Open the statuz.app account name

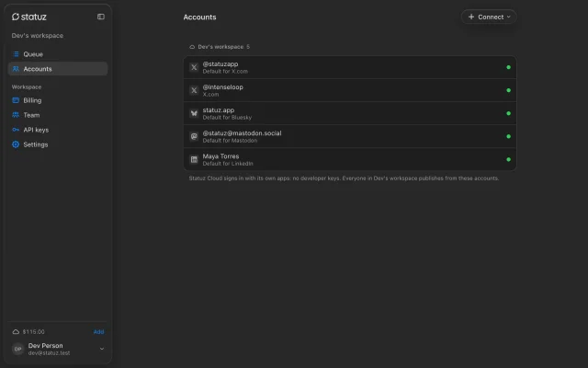219,110
